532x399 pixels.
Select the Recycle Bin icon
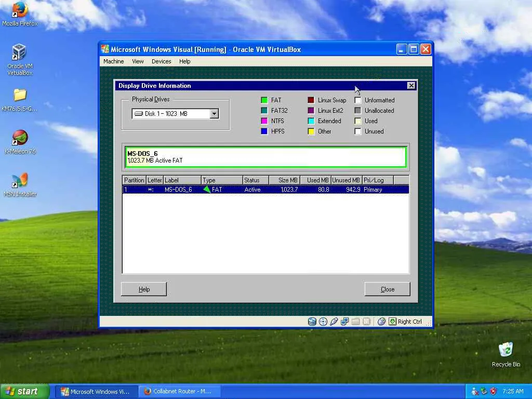[x=506, y=354]
